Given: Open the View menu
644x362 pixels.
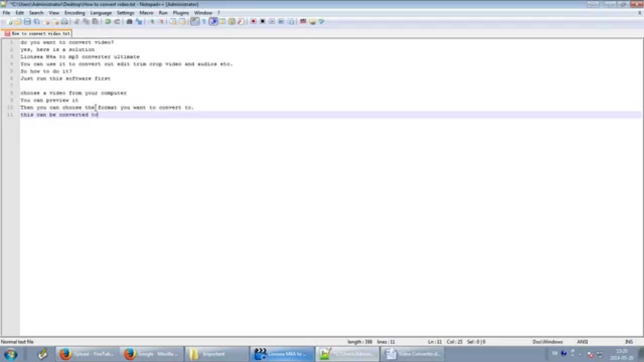Looking at the screenshot, I should tap(54, 13).
